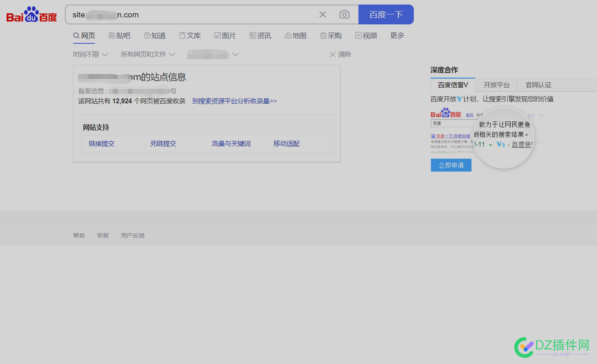Click the 备案信息 label
The width and height of the screenshot is (597, 364).
[92, 91]
